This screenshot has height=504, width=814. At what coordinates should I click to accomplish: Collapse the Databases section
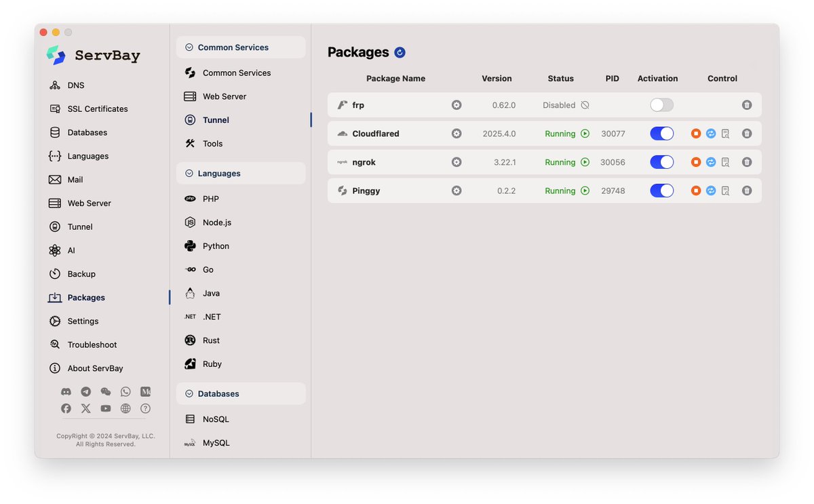coord(241,393)
